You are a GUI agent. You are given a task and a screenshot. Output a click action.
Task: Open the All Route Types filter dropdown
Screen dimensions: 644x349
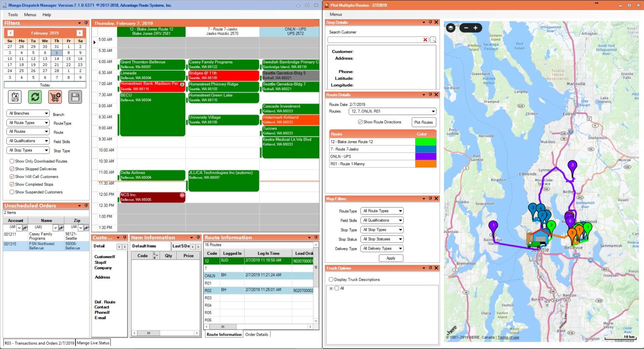point(28,123)
